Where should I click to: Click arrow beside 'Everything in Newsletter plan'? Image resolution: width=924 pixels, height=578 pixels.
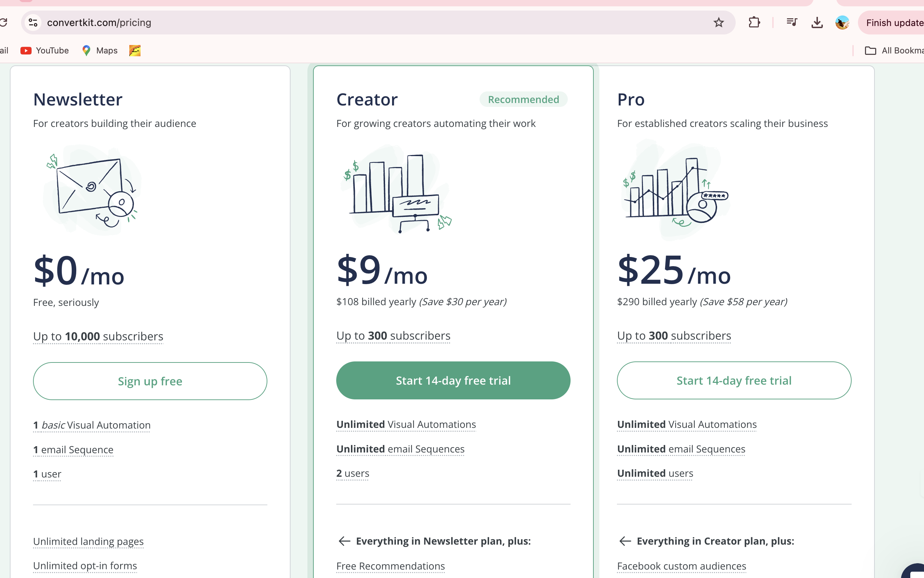point(344,541)
